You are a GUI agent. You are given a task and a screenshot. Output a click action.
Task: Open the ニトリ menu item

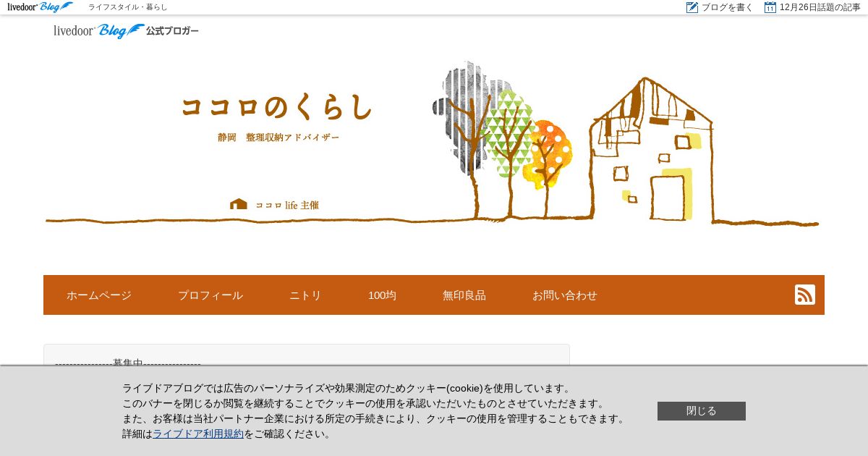click(305, 295)
